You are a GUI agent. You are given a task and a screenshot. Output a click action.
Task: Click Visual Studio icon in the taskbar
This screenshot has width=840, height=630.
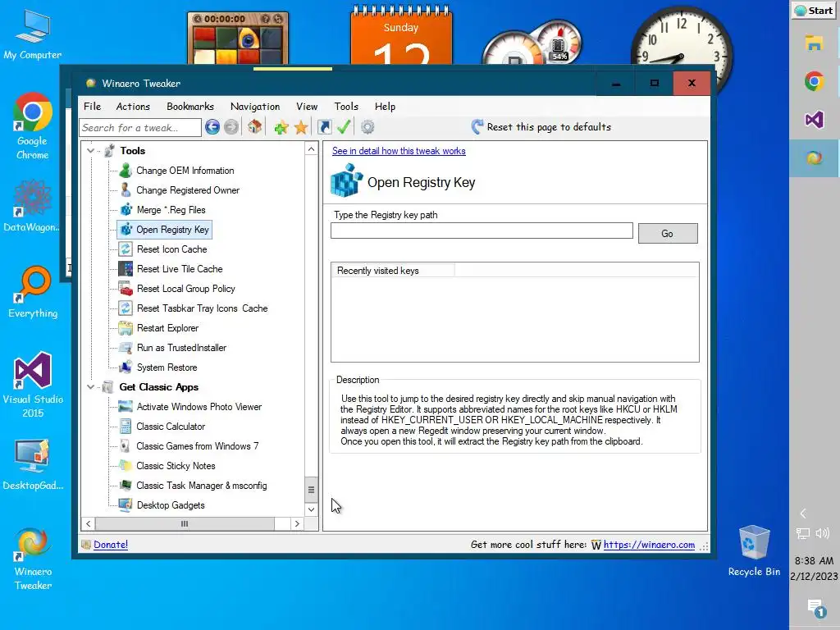click(814, 119)
